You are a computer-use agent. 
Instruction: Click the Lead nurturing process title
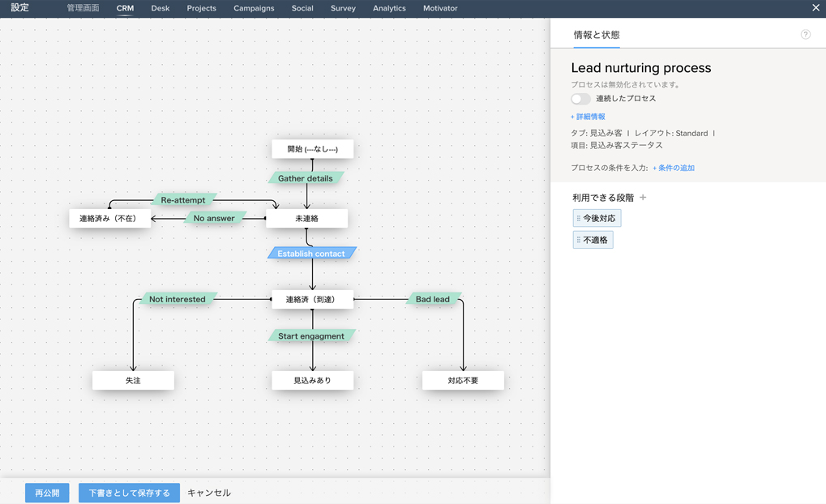click(641, 68)
